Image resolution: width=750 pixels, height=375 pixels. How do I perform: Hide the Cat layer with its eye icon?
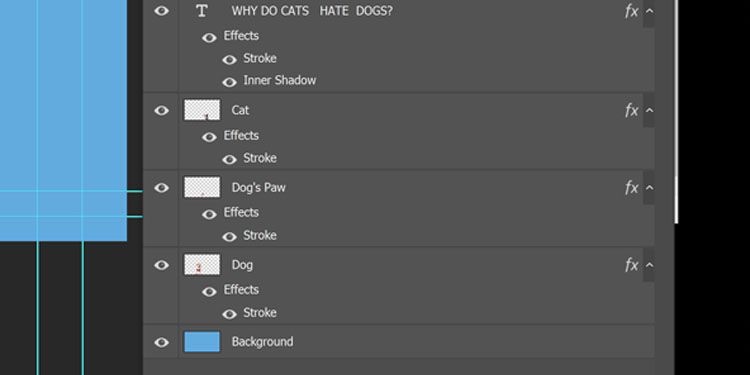tap(162, 110)
